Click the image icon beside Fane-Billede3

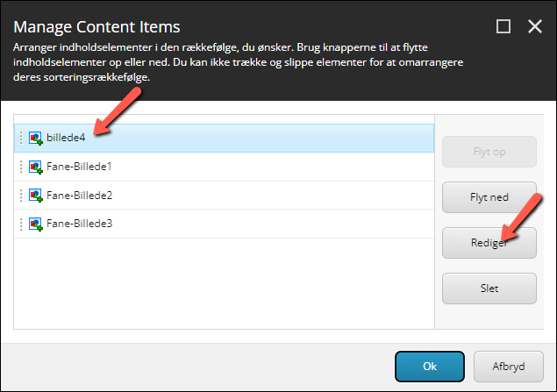[35, 224]
